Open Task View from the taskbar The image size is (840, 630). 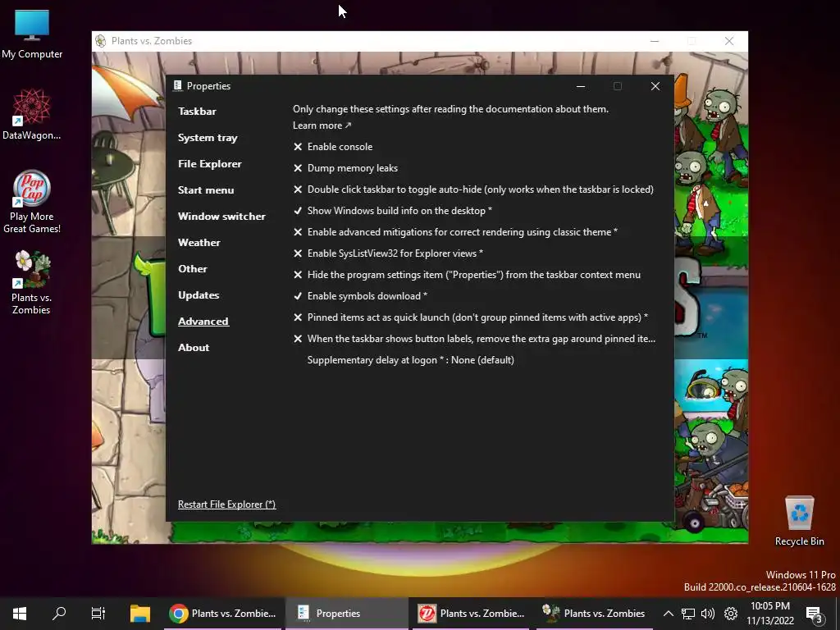point(98,614)
